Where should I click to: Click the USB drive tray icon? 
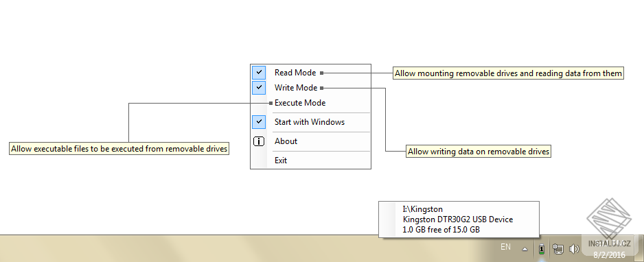pyautogui.click(x=542, y=248)
